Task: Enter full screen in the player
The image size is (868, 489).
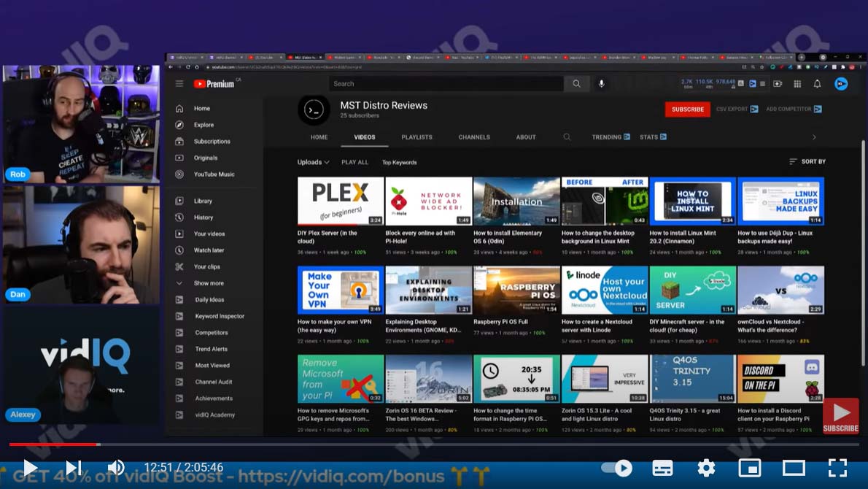Action: [x=837, y=469]
